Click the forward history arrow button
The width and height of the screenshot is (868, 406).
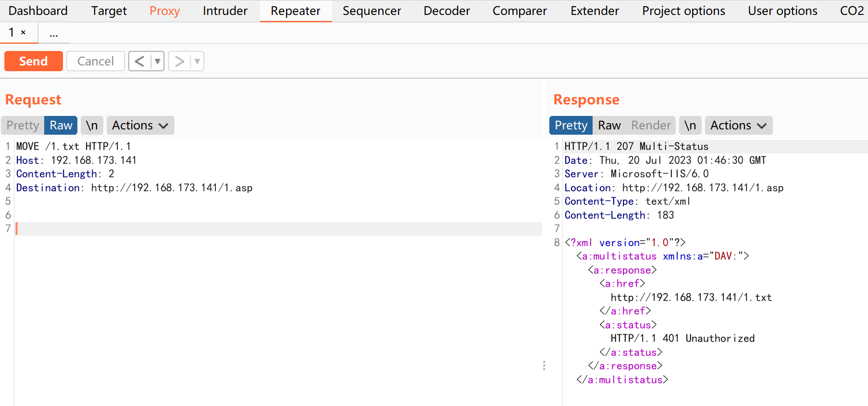179,62
